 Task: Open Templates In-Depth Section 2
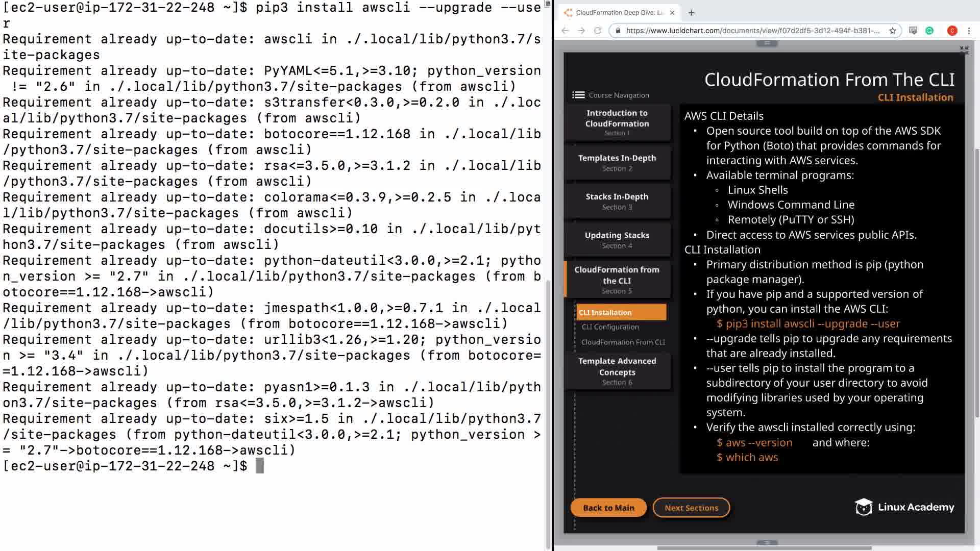(x=617, y=162)
